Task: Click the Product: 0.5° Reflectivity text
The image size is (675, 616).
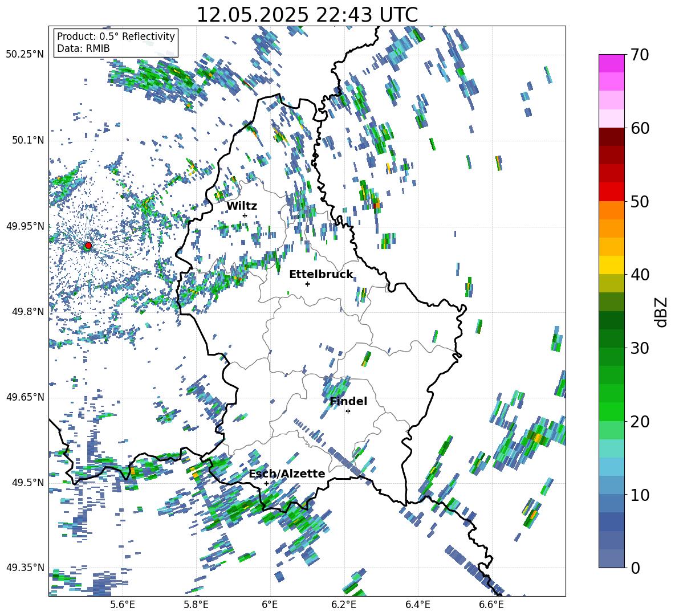Action: coord(116,36)
